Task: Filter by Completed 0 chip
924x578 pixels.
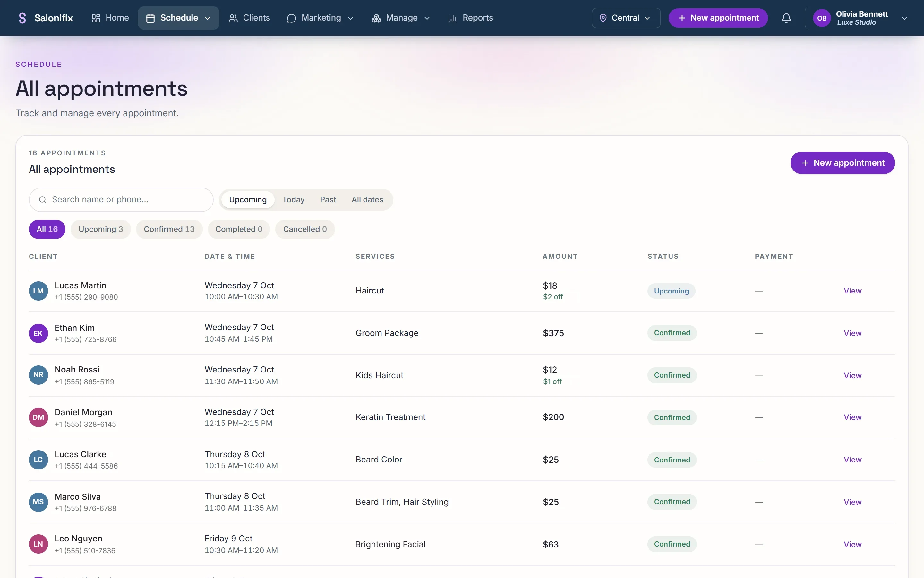Action: click(239, 229)
